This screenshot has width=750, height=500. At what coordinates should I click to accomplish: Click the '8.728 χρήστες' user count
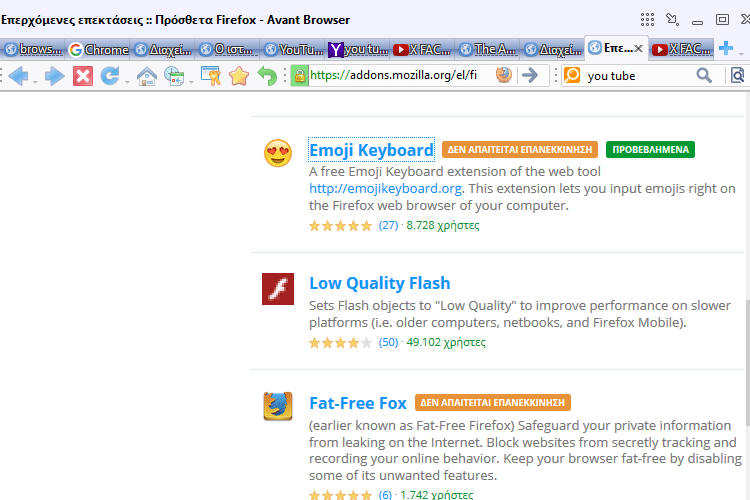[x=443, y=225]
